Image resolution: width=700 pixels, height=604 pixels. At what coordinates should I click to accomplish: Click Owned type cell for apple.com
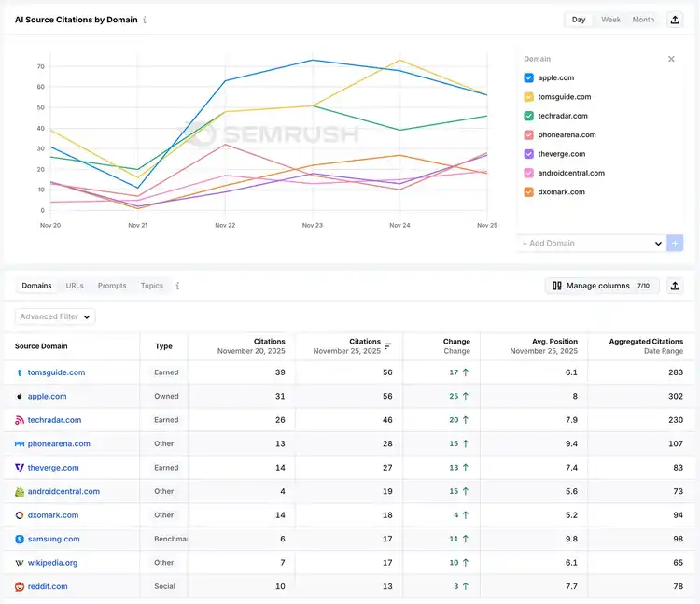coord(166,396)
